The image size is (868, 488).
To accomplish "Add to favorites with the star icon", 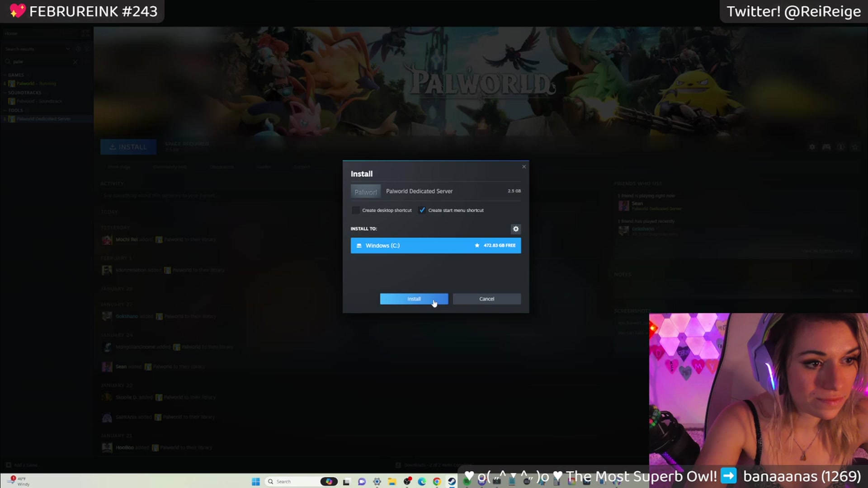I will pos(855,147).
